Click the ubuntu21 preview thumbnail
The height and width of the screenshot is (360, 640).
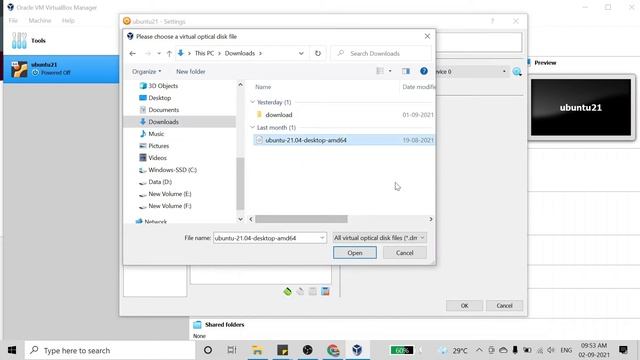(581, 107)
